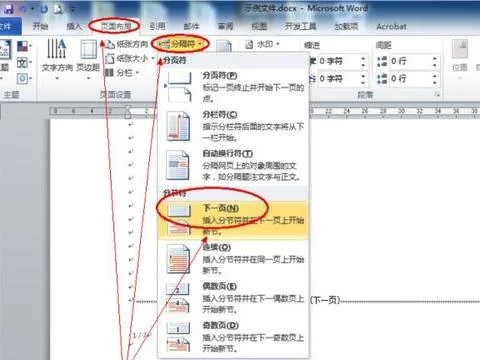Open the theme colors icon in the 主题 group

(24, 46)
